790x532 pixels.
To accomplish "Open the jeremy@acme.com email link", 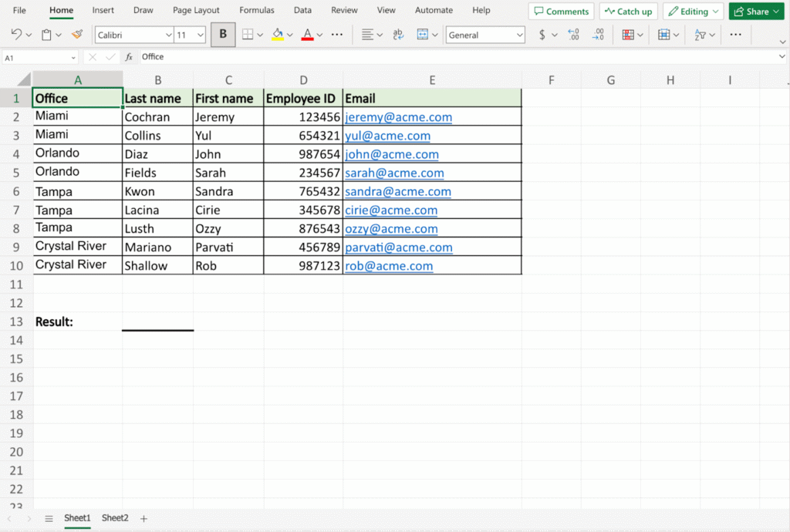I will (x=398, y=117).
